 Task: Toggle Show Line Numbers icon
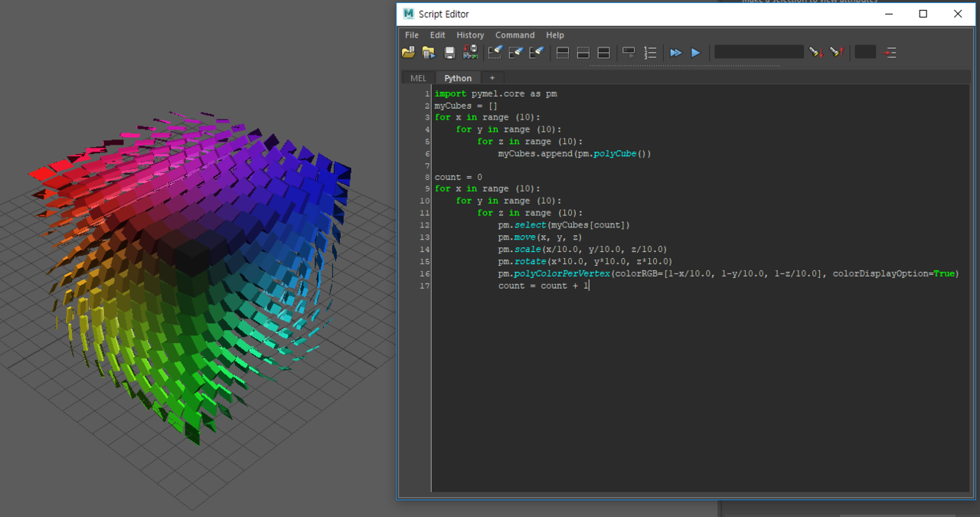click(x=650, y=53)
